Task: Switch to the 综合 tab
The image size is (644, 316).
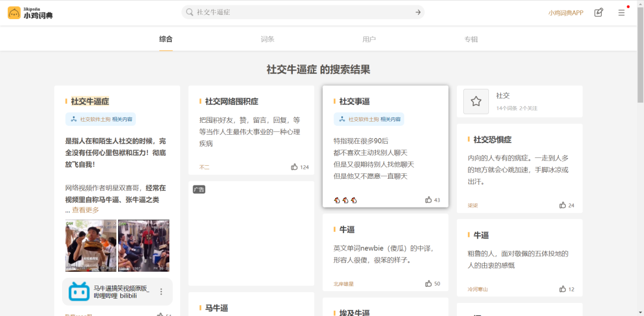Action: (166, 39)
